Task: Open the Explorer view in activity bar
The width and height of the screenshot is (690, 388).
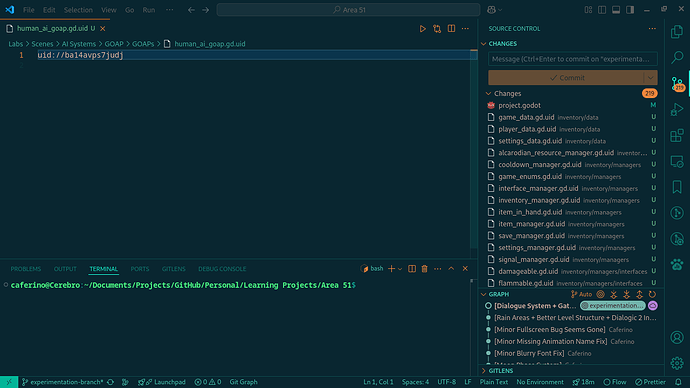Action: pos(677,32)
